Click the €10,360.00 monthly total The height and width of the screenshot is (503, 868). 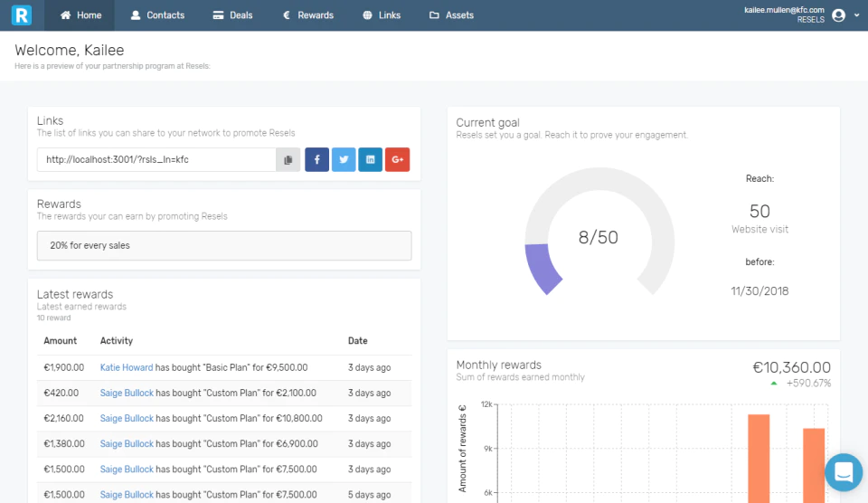[792, 367]
